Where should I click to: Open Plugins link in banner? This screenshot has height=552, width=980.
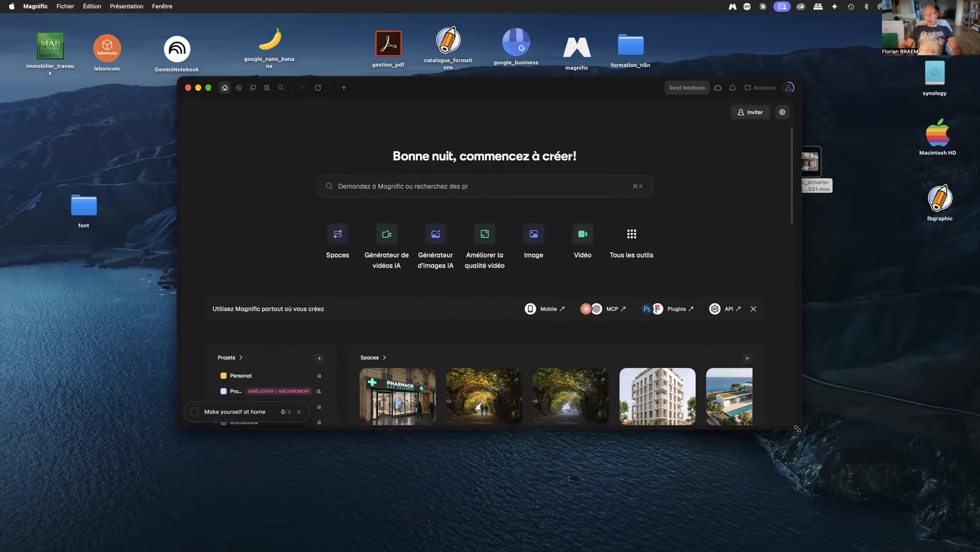(668, 309)
